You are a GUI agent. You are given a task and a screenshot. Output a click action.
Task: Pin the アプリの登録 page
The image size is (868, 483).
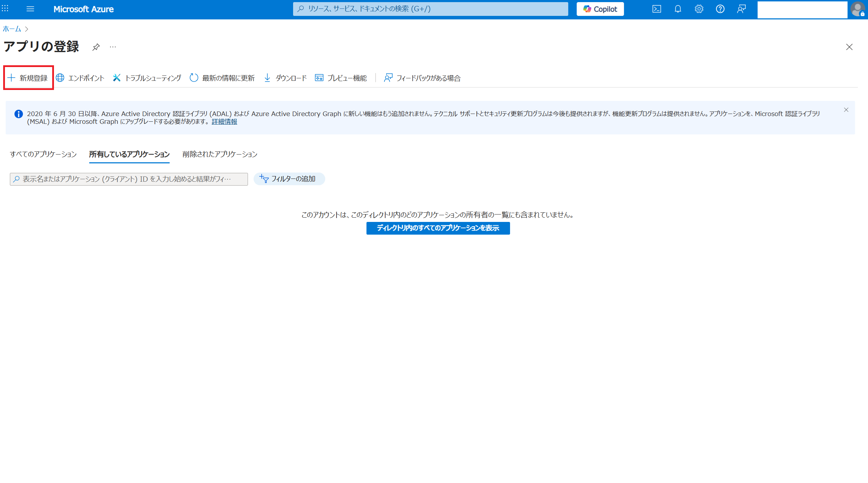(96, 47)
